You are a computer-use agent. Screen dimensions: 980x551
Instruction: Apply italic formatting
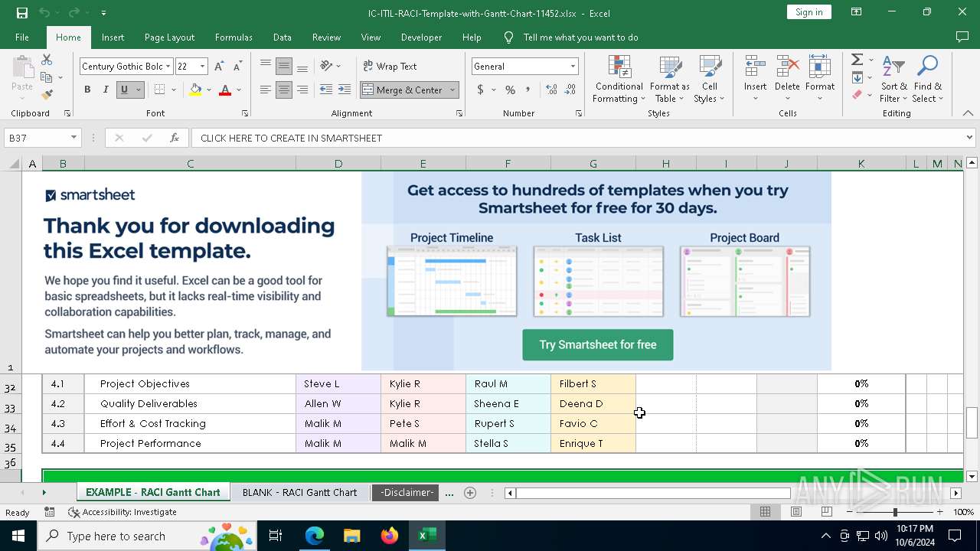coord(105,90)
